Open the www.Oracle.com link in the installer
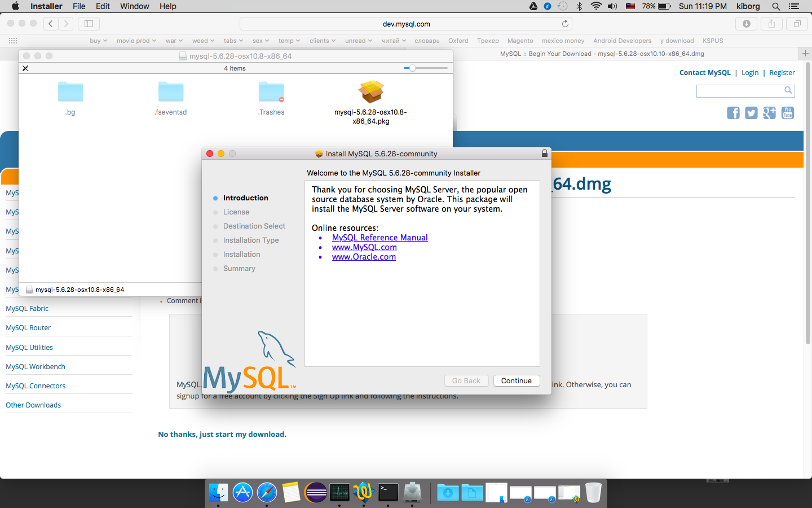This screenshot has height=508, width=812. (x=364, y=257)
